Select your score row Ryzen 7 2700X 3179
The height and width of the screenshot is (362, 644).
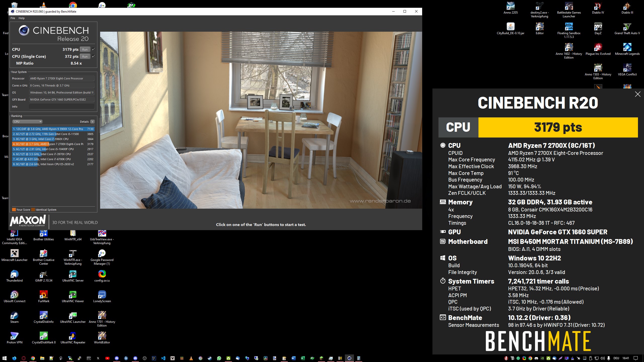pyautogui.click(x=53, y=144)
